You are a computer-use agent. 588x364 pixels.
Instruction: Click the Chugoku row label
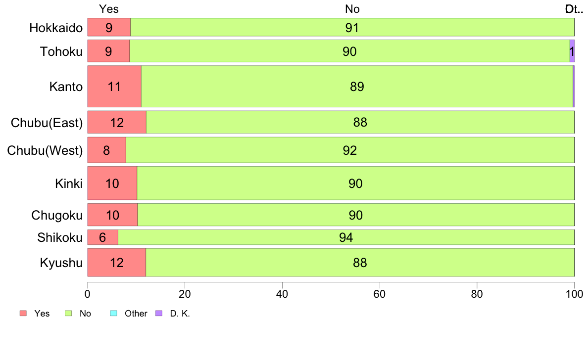56,216
